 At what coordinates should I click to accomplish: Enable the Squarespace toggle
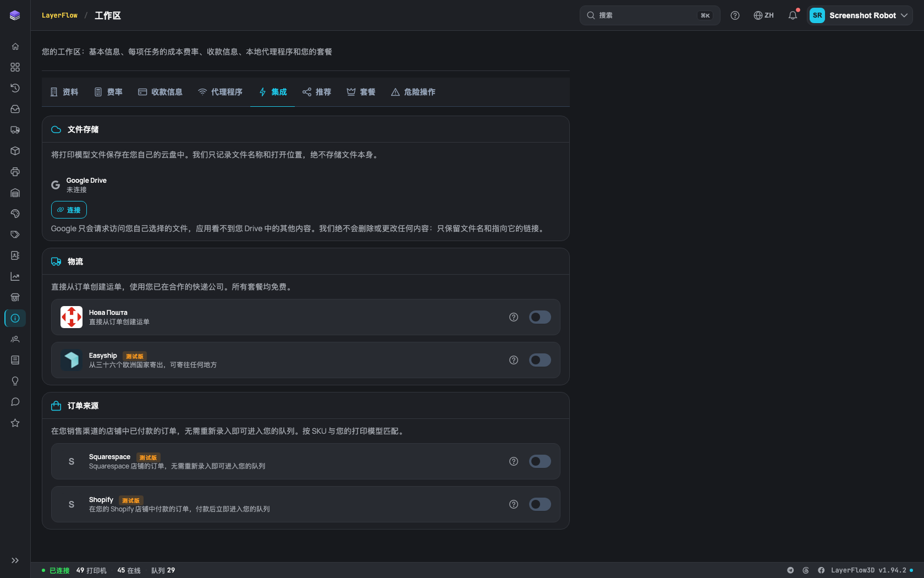point(540,461)
